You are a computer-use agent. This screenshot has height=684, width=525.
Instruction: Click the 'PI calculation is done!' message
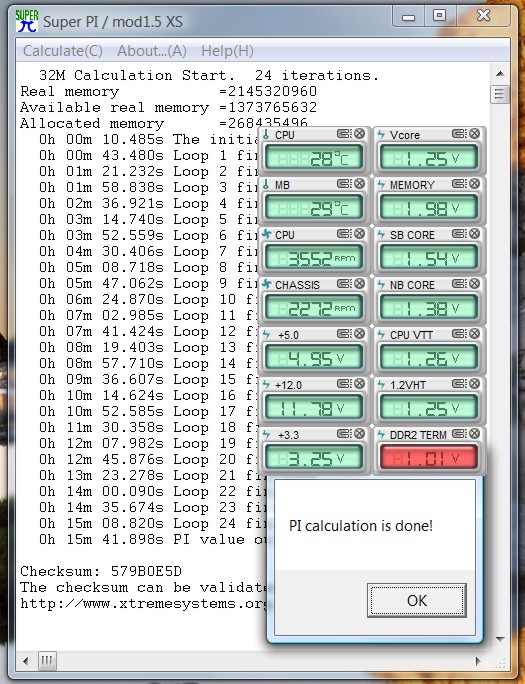[361, 526]
